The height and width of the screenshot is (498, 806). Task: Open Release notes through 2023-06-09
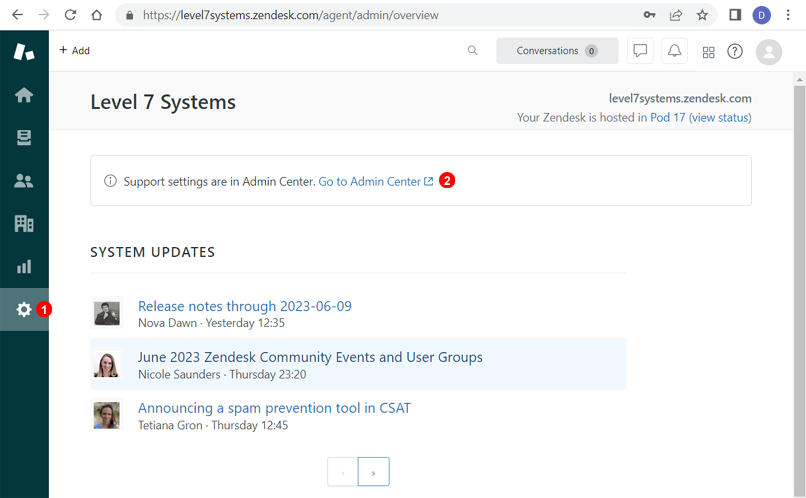(x=245, y=306)
